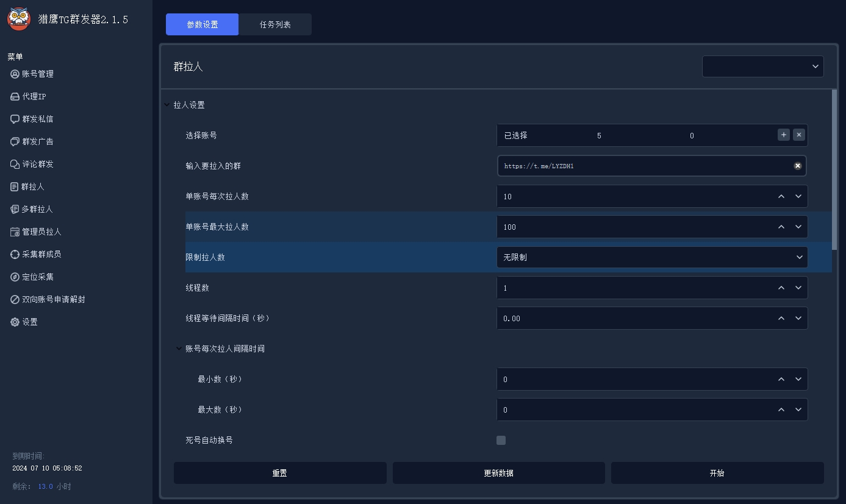Image resolution: width=846 pixels, height=504 pixels.
Task: Remove selected accounts with the x button
Action: 799,135
